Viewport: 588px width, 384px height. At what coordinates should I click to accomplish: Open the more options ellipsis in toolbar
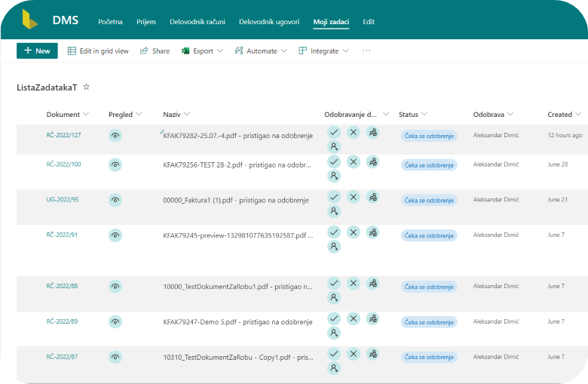click(x=366, y=51)
